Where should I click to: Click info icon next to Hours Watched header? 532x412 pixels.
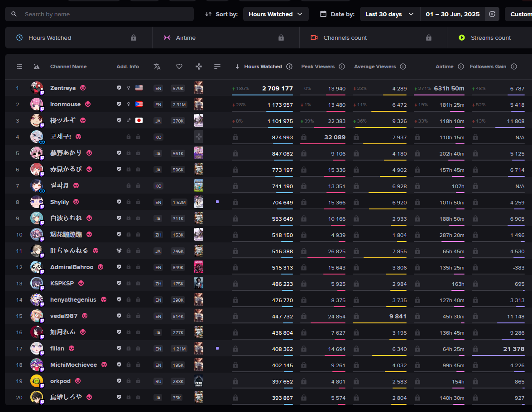tap(289, 67)
